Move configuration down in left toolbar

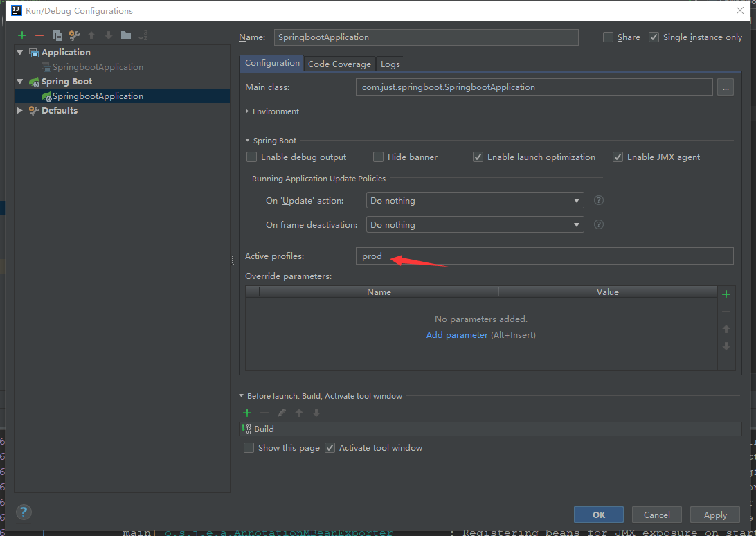tap(109, 35)
